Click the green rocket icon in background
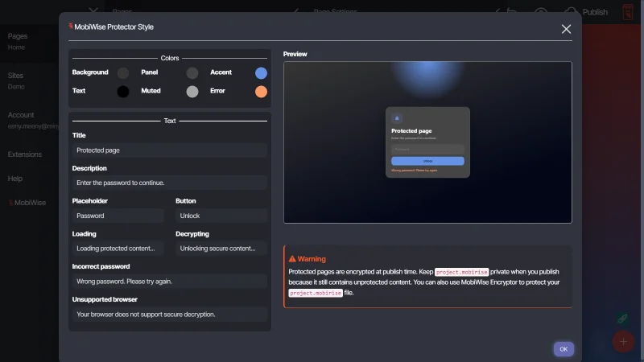Viewport: 644px width, 362px height. click(622, 319)
